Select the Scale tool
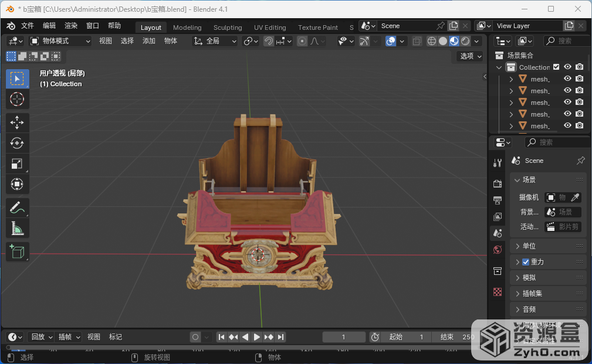This screenshot has height=364, width=592. point(17,164)
